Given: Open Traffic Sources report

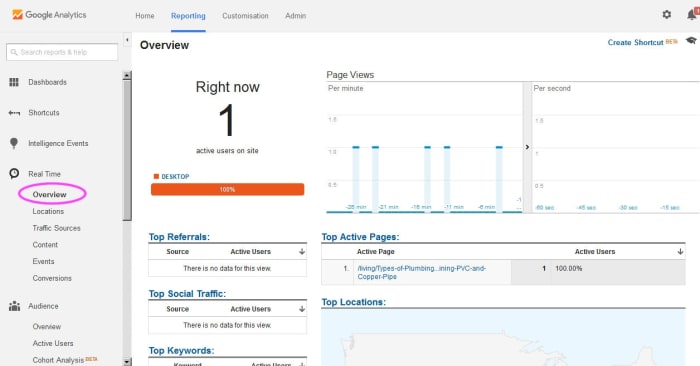Looking at the screenshot, I should tap(56, 228).
